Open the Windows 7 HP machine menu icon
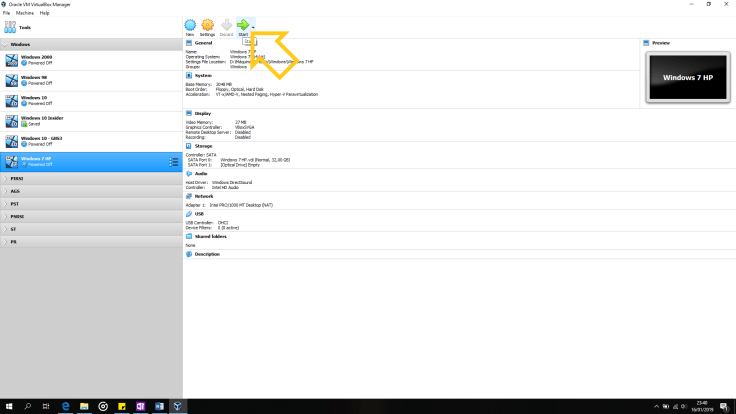Screen dimensions: 736x414 (x=174, y=161)
